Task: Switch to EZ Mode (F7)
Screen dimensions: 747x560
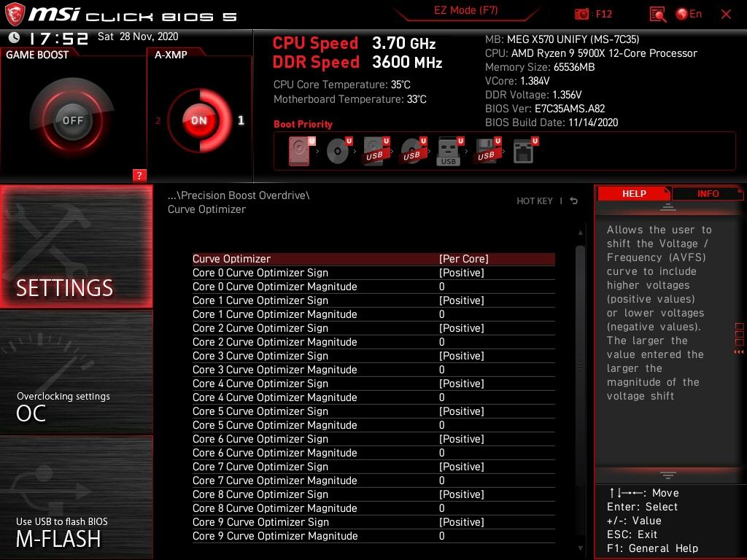Action: coord(465,10)
